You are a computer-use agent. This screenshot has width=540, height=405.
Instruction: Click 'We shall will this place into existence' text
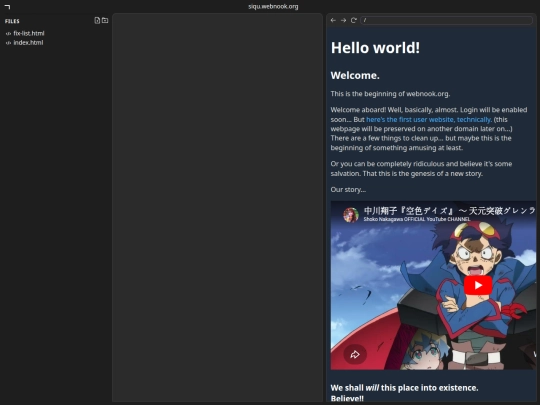[404, 388]
